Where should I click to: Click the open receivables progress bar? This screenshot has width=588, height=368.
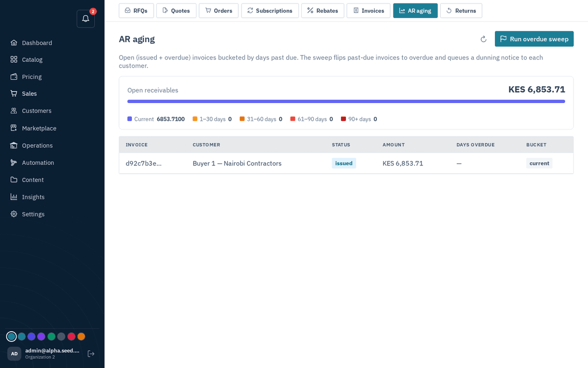[346, 102]
